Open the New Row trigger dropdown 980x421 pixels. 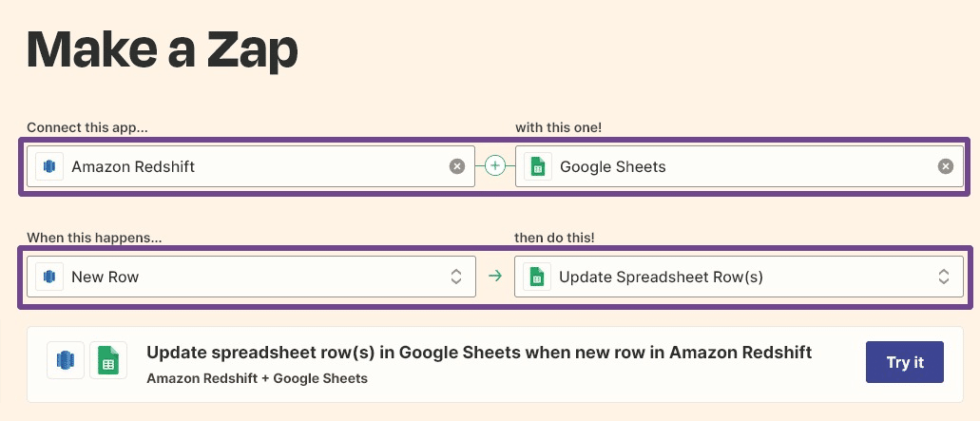click(x=251, y=277)
